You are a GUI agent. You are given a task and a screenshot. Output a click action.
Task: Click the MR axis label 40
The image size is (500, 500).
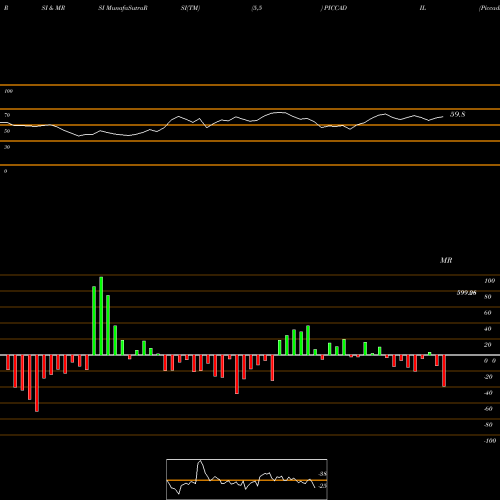coord(488,329)
